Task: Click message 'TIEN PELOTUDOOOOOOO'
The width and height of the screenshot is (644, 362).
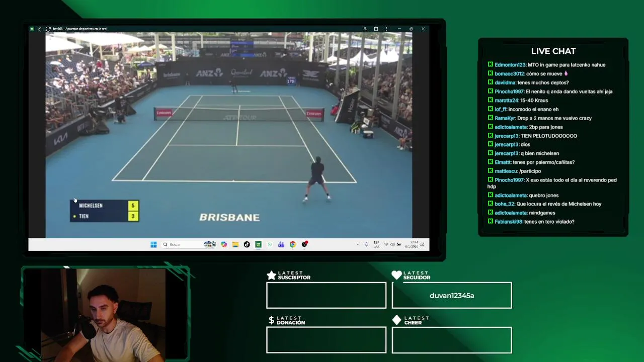Action: [549, 136]
